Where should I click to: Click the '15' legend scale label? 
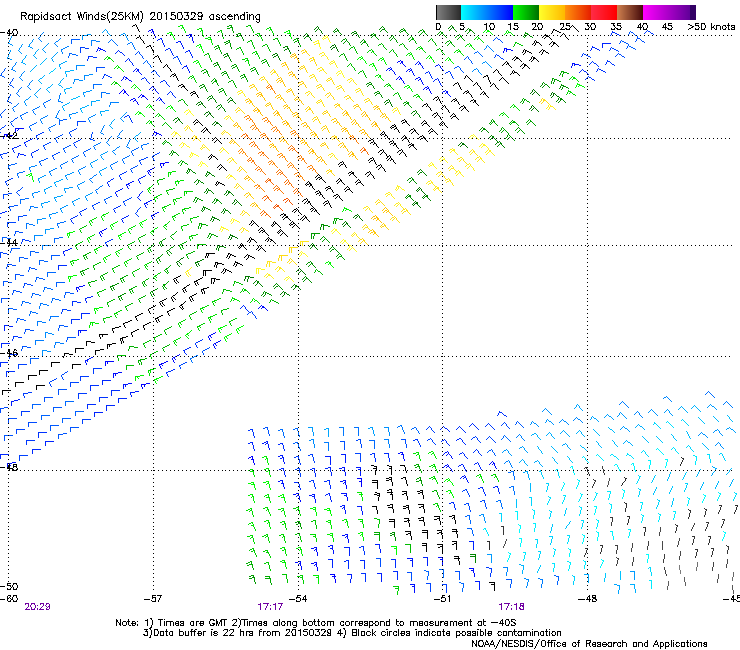513,27
